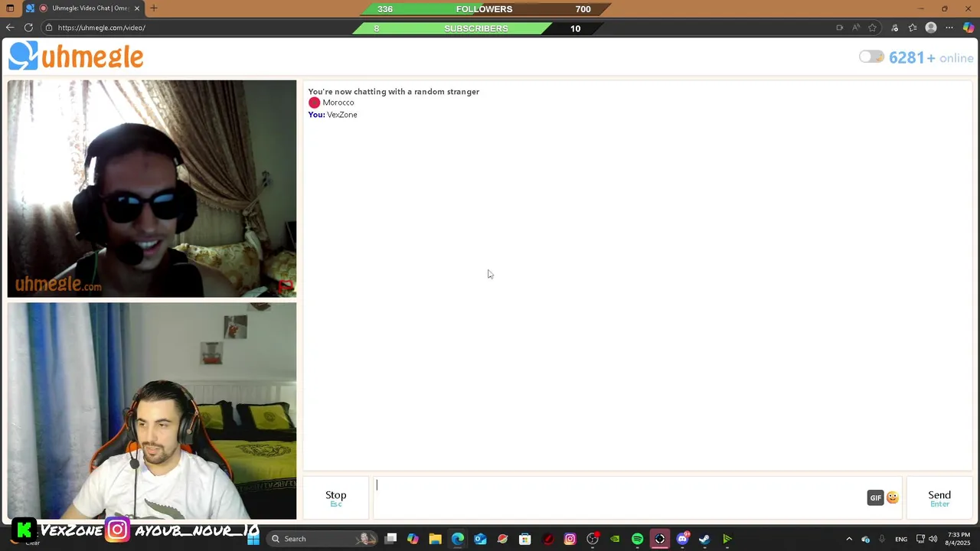Image resolution: width=980 pixels, height=551 pixels.
Task: Click your own webcam video feed
Action: (152, 411)
